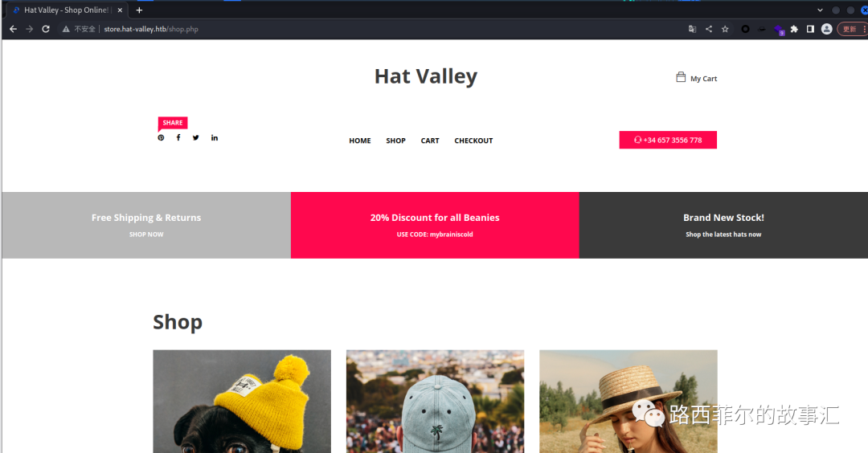Click SHOP NOW under Free Shipping

146,235
